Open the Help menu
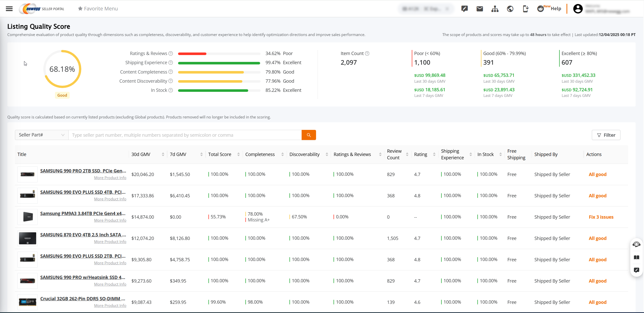 (556, 9)
